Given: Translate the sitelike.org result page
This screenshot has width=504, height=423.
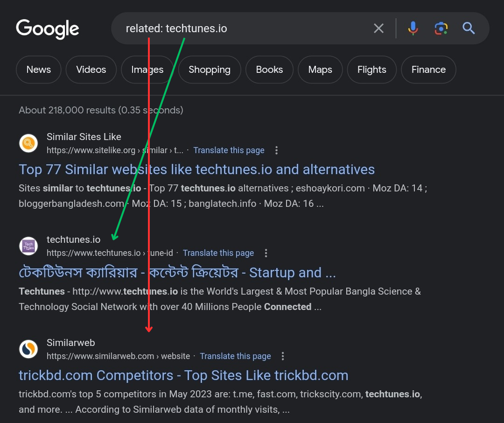Looking at the screenshot, I should coord(229,150).
